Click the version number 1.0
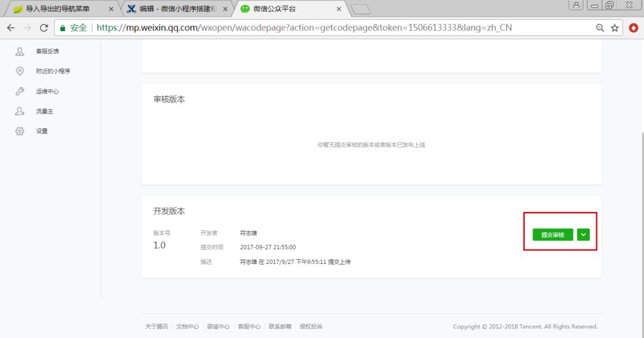Image resolution: width=644 pixels, height=338 pixels. click(x=159, y=245)
